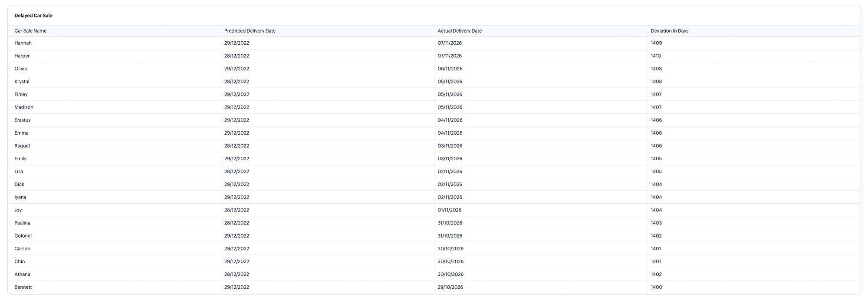Viewport: 868px width, 301px height.
Task: Click actual delivery date 01/11/2026 for Joy
Action: pyautogui.click(x=450, y=210)
